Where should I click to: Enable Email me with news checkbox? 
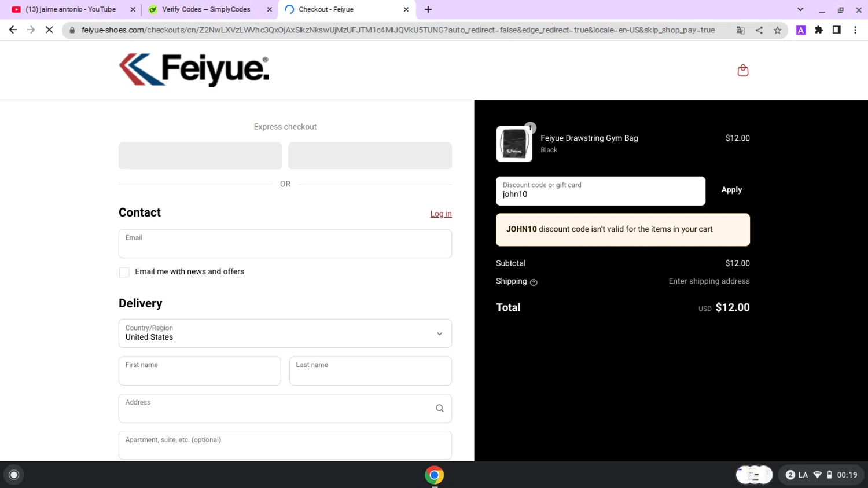coord(124,273)
